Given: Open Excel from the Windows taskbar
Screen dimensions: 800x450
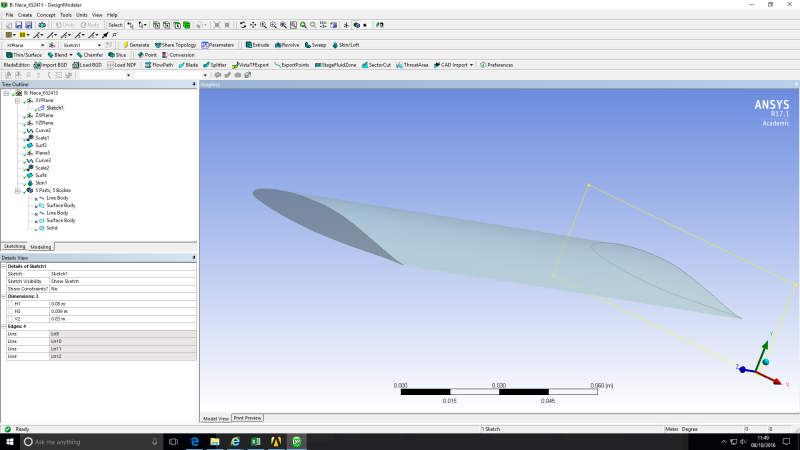Looking at the screenshot, I should pos(256,442).
